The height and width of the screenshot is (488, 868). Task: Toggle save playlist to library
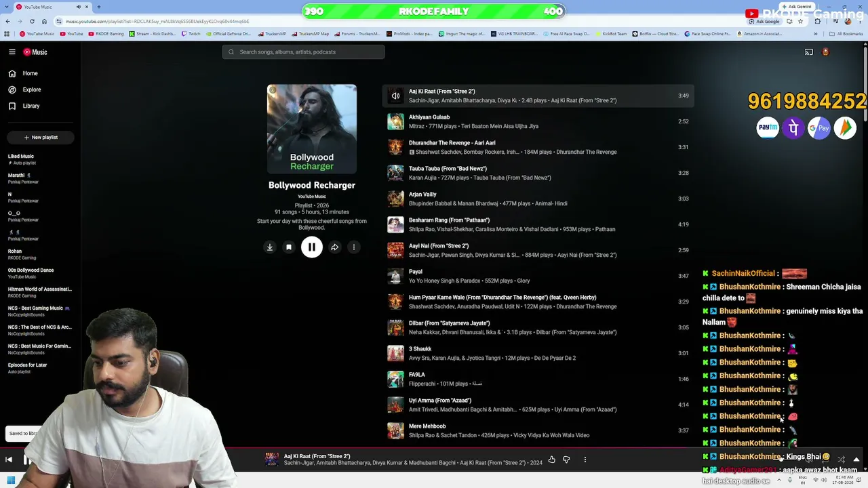pos(289,247)
